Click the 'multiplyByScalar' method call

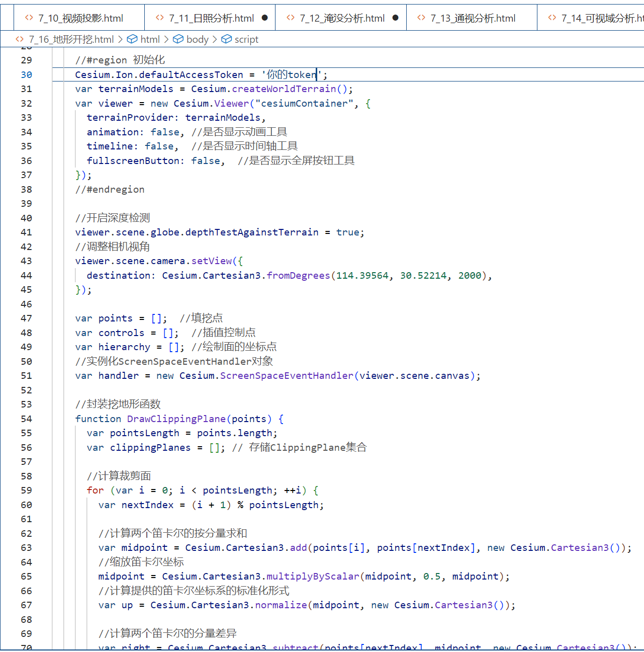point(313,576)
